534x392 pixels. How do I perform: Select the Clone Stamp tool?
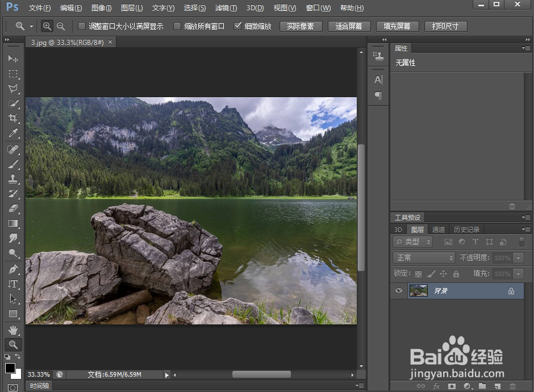[x=13, y=179]
